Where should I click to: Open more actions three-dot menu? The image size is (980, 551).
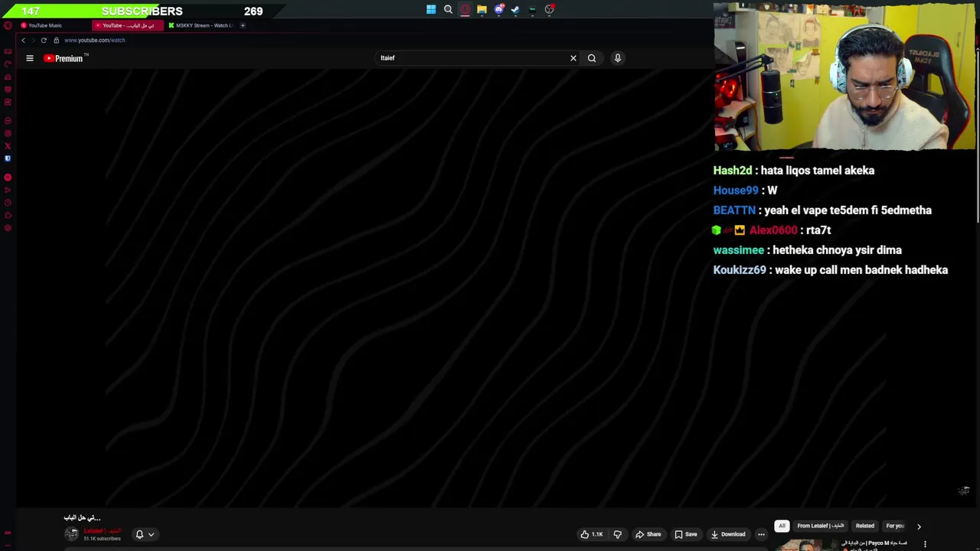point(761,534)
